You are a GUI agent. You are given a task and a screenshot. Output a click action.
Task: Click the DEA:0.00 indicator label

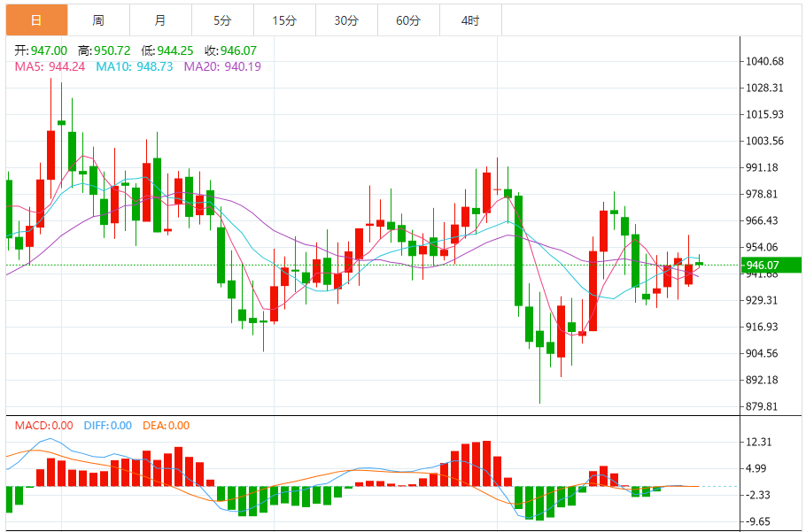[x=166, y=425]
